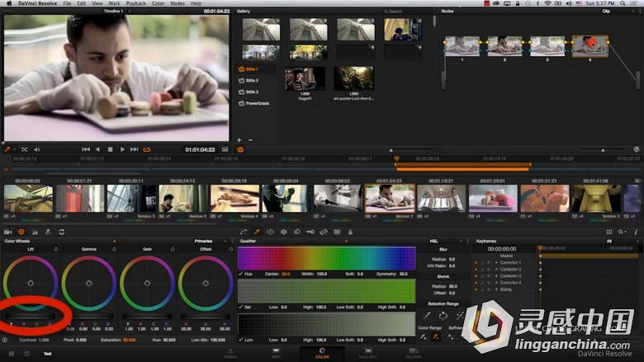Toggle Corrector 1 keyframe lock

[x=482, y=262]
